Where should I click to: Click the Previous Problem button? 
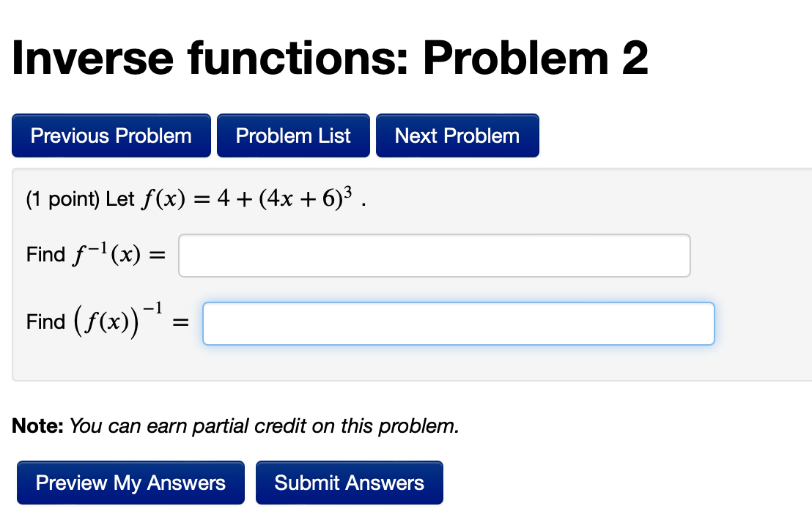pos(111,135)
